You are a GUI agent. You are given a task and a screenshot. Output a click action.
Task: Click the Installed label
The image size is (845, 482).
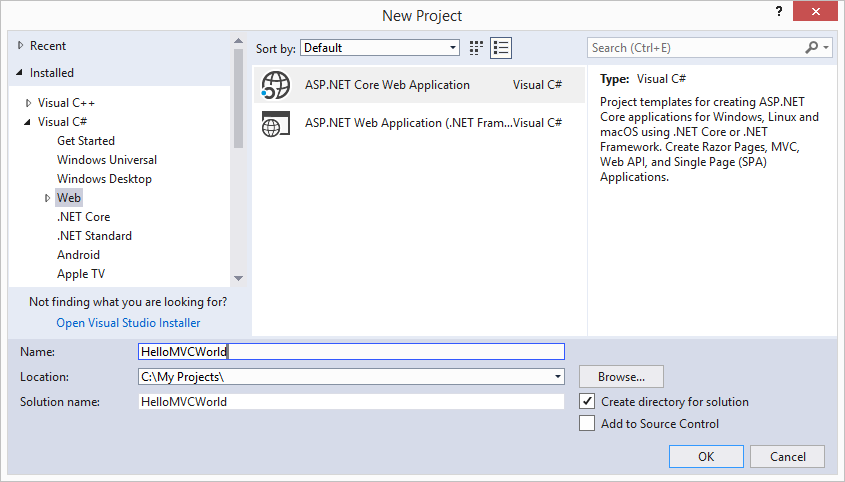coord(52,72)
